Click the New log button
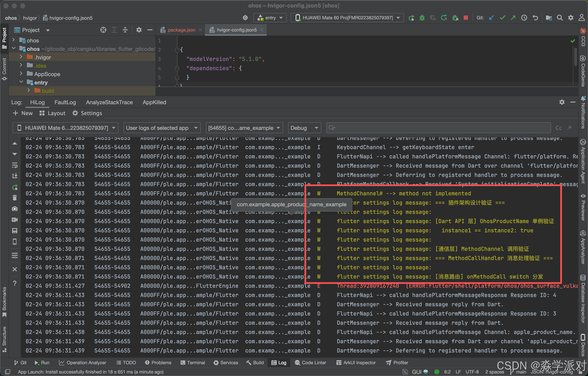The height and width of the screenshot is (376, 588). (x=23, y=113)
